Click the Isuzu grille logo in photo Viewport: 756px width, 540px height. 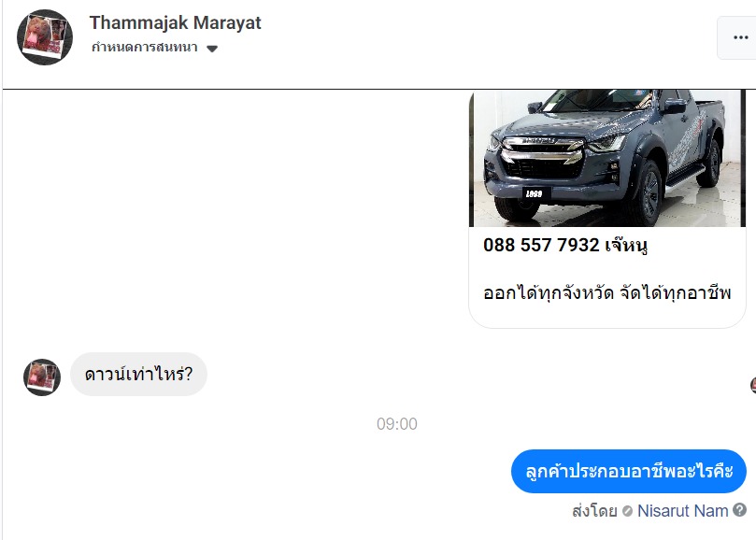click(539, 141)
